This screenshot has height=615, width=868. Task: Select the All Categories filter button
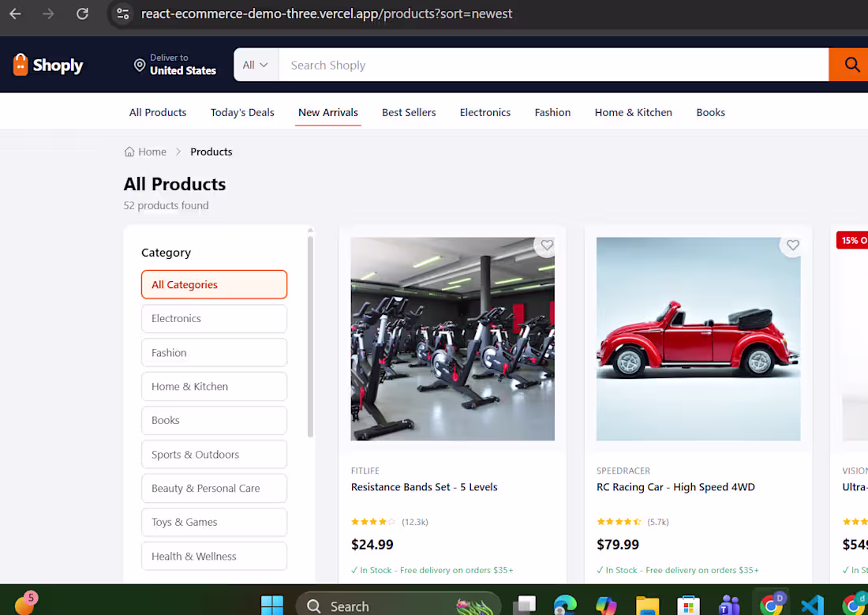click(214, 284)
